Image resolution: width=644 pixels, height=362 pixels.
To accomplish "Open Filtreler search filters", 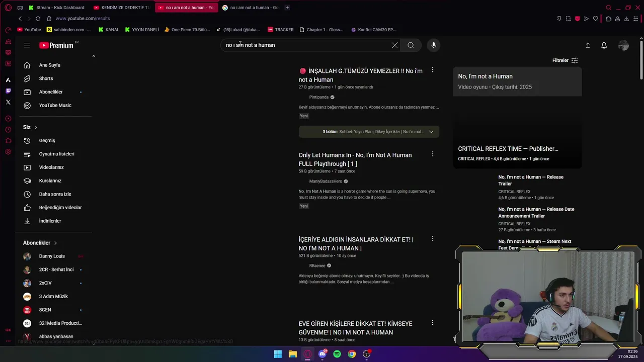I will tap(565, 60).
